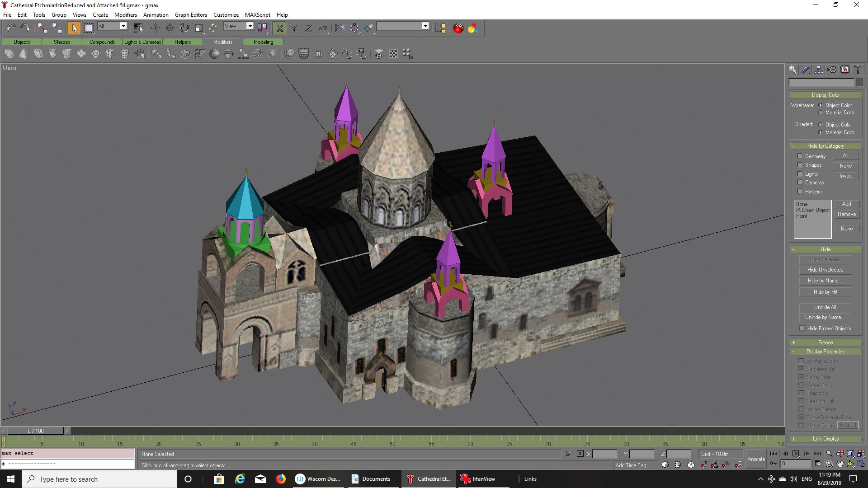The image size is (868, 488).
Task: Open the Hierarchy command panel tab icon
Action: [x=819, y=70]
